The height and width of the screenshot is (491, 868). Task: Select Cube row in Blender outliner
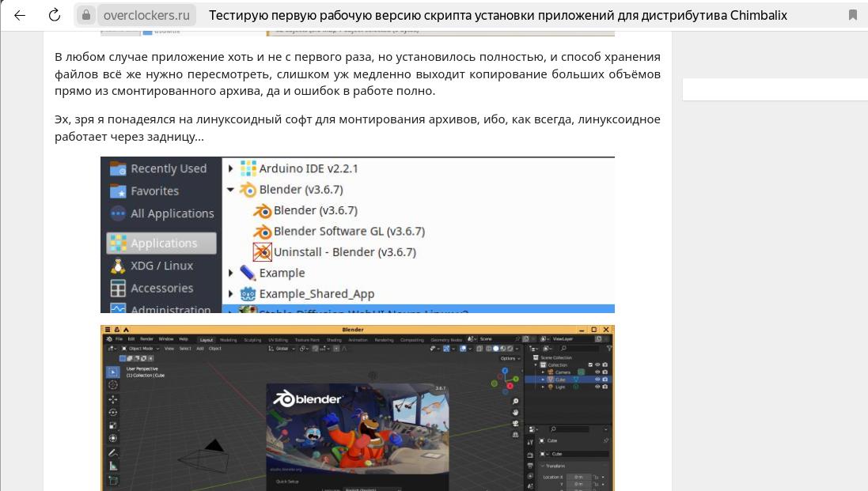569,380
